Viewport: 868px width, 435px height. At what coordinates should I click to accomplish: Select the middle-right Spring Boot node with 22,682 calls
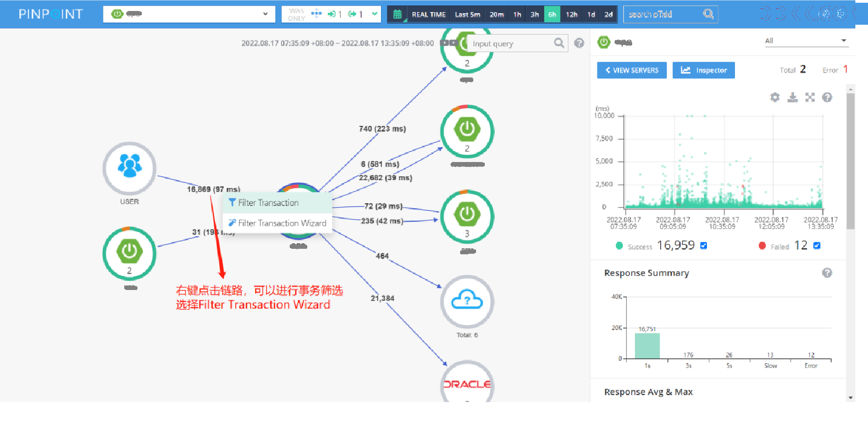pos(467,131)
